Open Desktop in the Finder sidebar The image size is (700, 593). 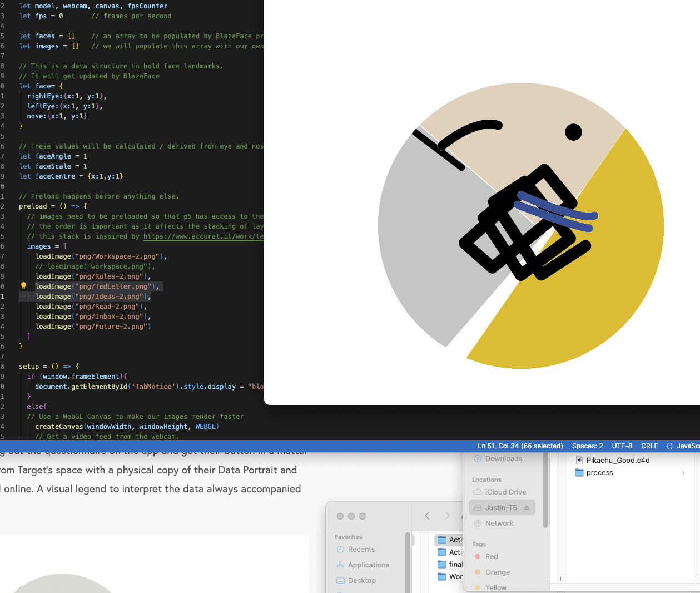pos(362,580)
